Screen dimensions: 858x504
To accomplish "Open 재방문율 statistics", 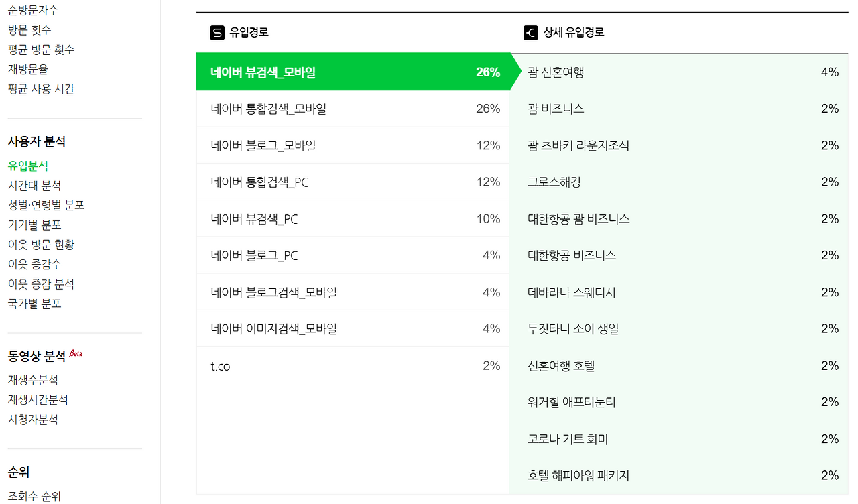I will pyautogui.click(x=29, y=69).
